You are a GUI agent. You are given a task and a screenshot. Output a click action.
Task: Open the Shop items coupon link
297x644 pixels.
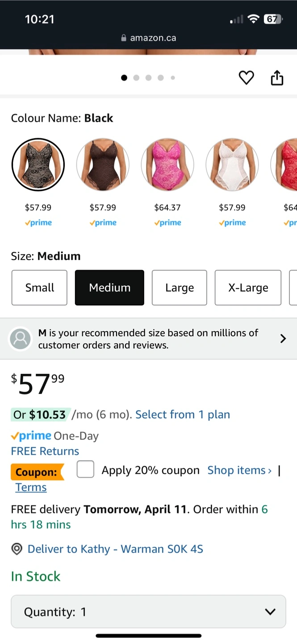(x=239, y=470)
